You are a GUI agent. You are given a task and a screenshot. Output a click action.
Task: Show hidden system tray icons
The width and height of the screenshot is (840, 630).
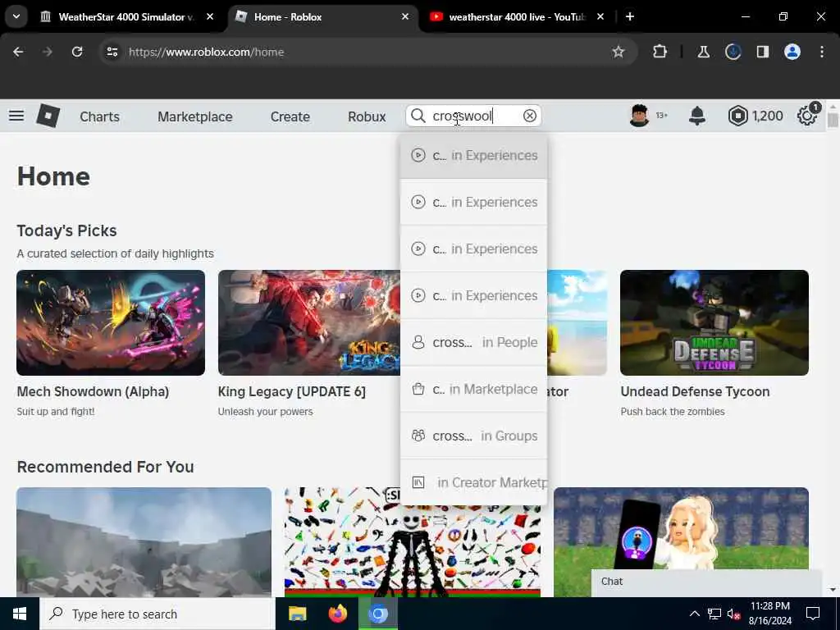694,614
